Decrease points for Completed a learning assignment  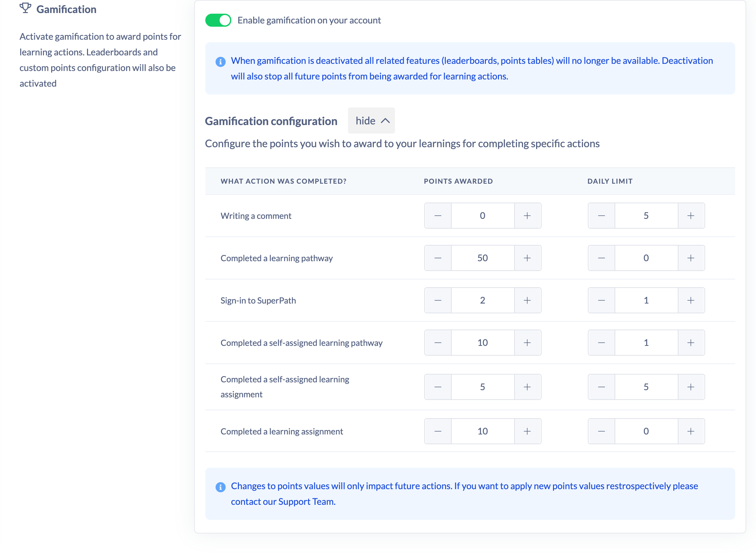[x=438, y=431]
